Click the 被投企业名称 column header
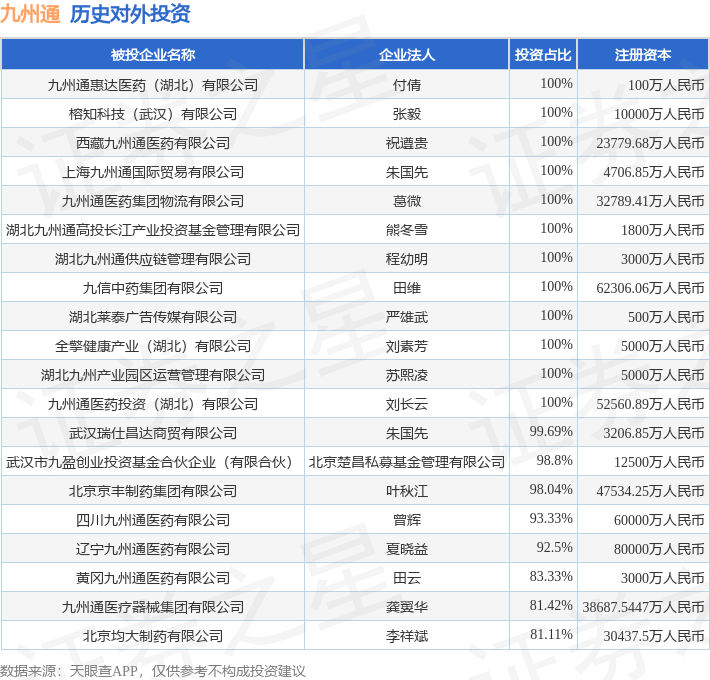710x680 pixels. tap(153, 55)
